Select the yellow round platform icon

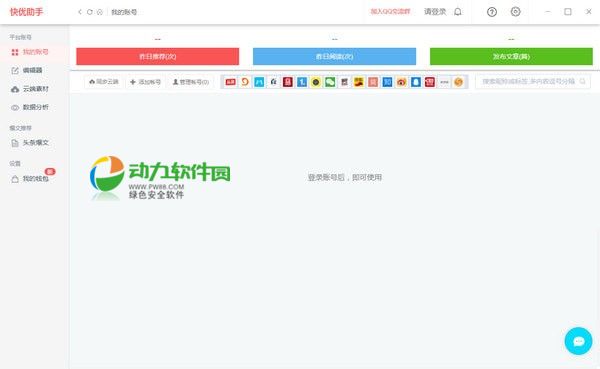point(316,82)
